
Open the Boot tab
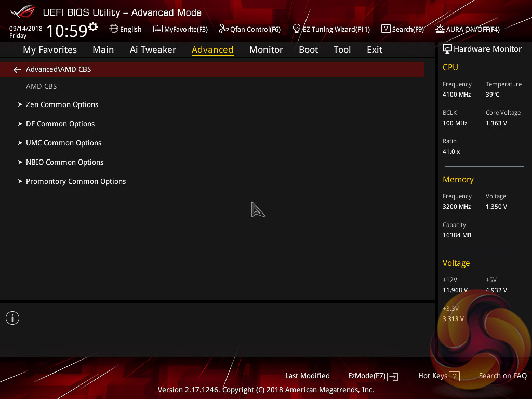pyautogui.click(x=309, y=50)
